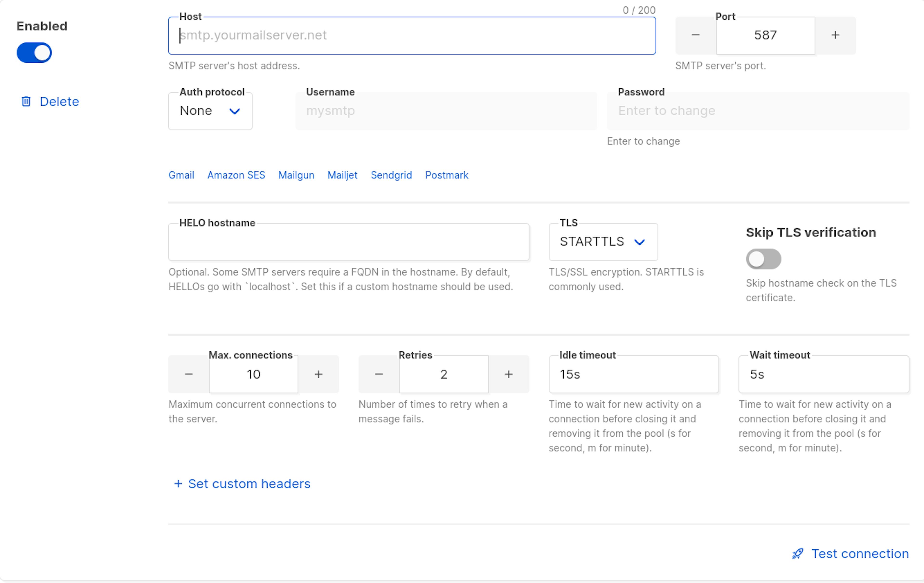The image size is (924, 583).
Task: Increase port number with plus button
Action: coord(835,35)
